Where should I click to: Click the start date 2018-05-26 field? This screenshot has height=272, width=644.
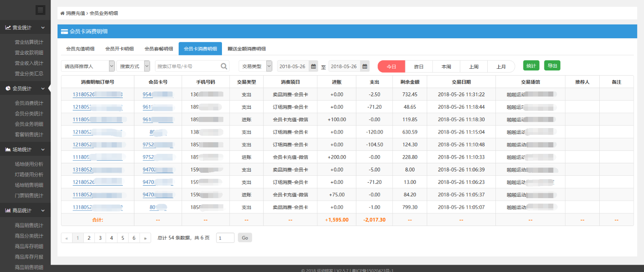coord(293,66)
